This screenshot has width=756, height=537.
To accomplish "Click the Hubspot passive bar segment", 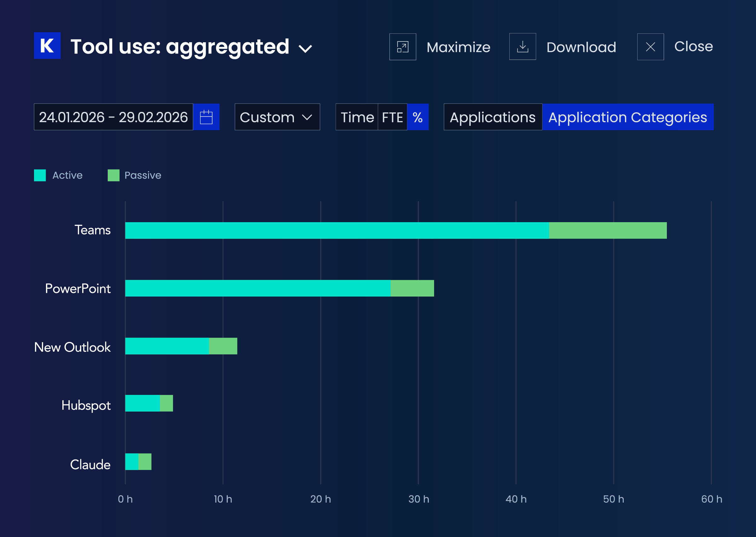I will 167,403.
